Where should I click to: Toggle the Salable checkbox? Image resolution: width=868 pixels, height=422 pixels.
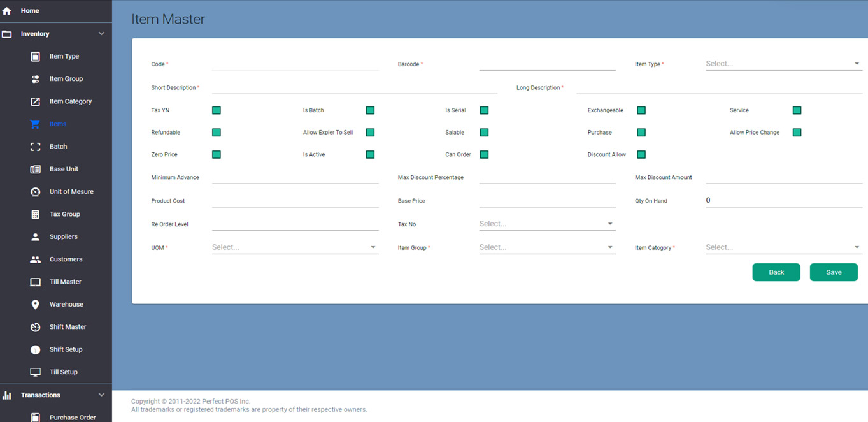click(x=484, y=133)
